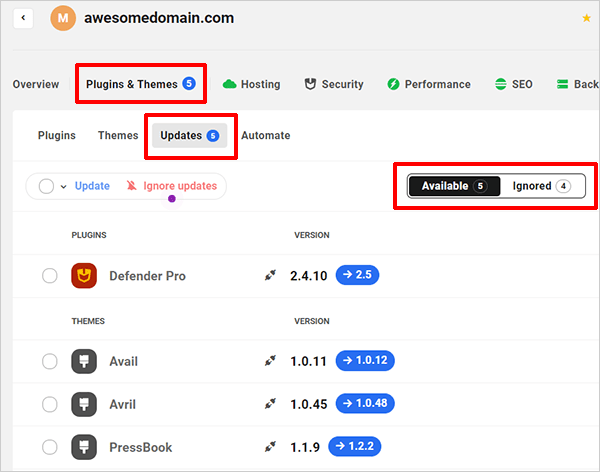
Task: Open the Automate sub-tab
Action: (265, 135)
